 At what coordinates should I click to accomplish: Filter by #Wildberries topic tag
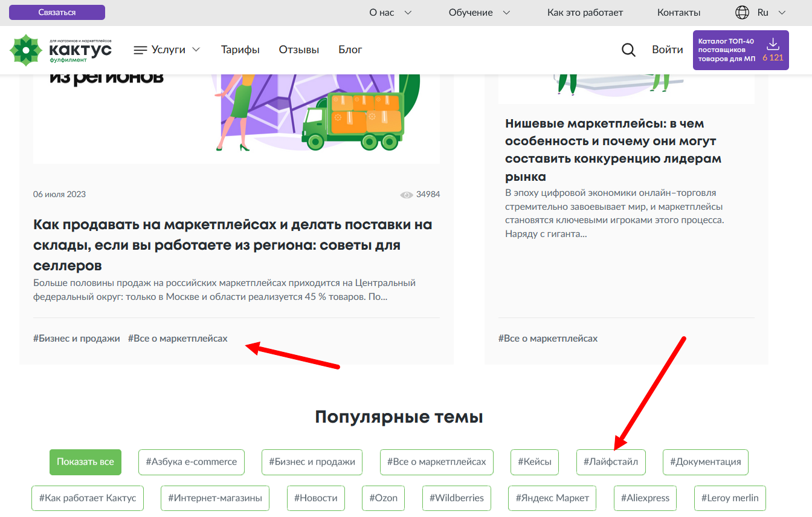click(x=456, y=498)
